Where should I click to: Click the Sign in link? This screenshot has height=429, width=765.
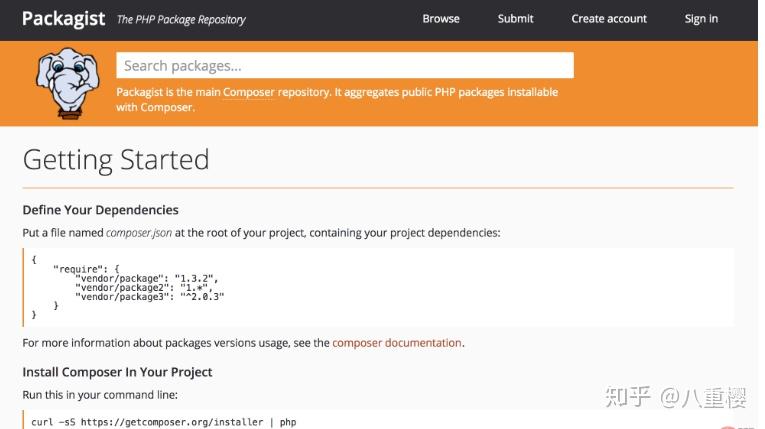coord(700,19)
